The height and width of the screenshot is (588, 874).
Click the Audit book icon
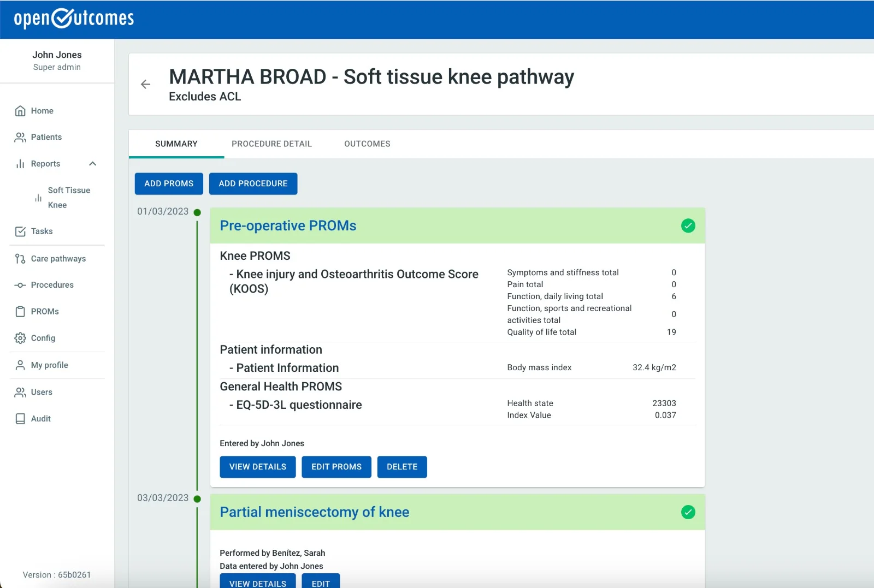20,419
